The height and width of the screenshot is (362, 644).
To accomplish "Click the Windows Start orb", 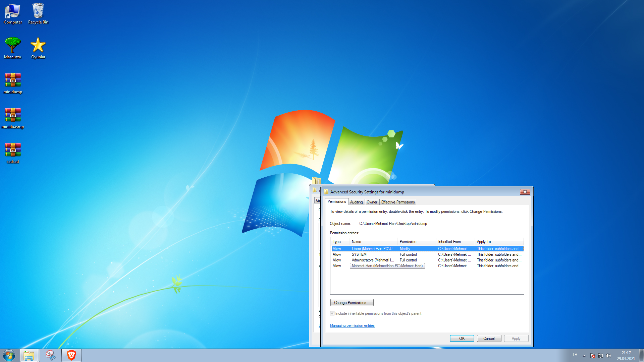I will [9, 355].
